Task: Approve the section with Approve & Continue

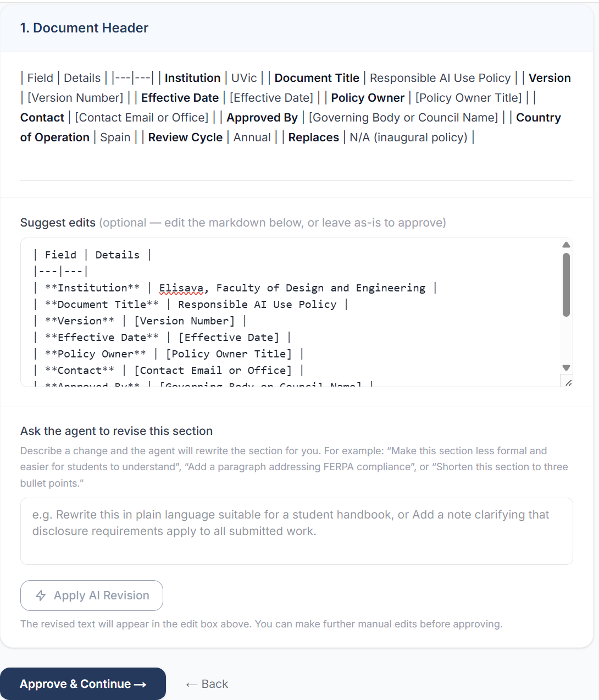Action: [x=83, y=684]
